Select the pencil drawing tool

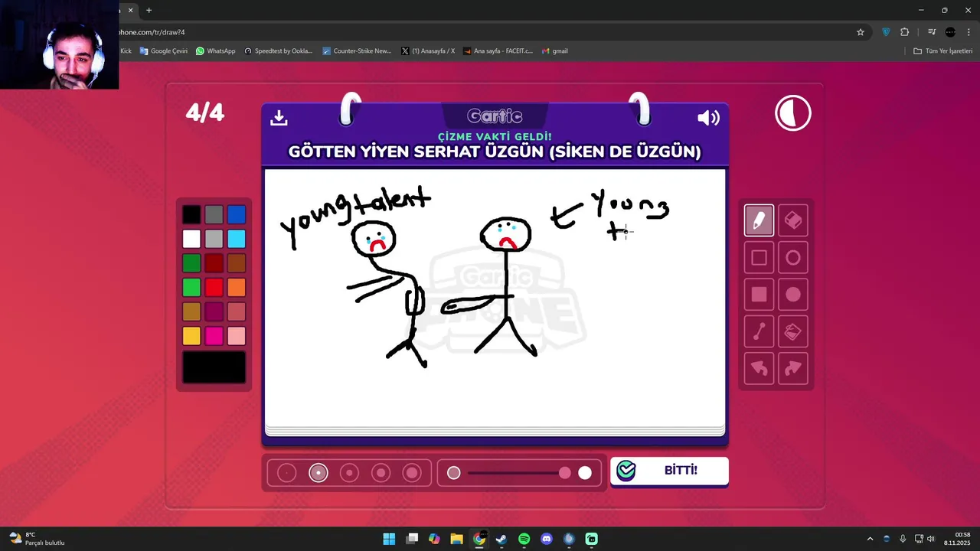coord(759,221)
